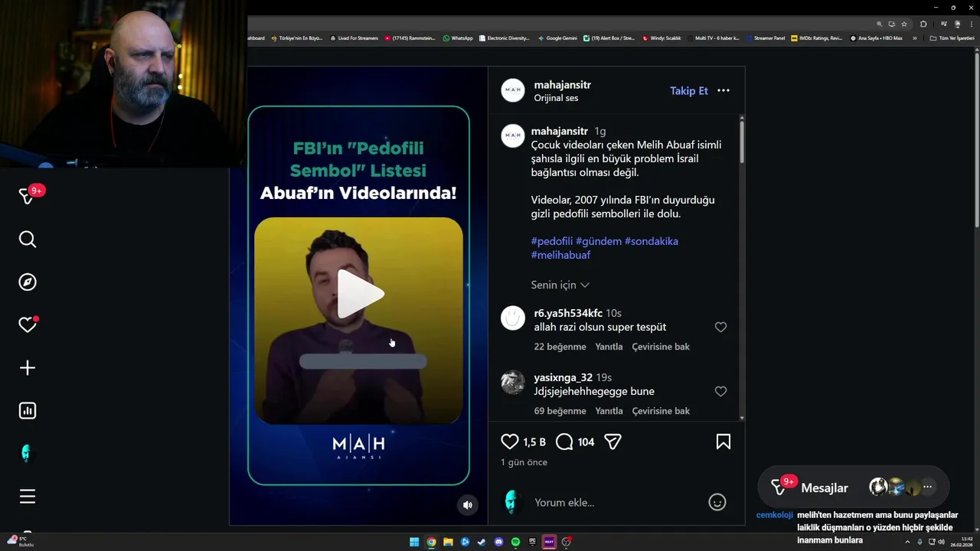Expand the Senin için comment sort dropdown

coord(560,285)
